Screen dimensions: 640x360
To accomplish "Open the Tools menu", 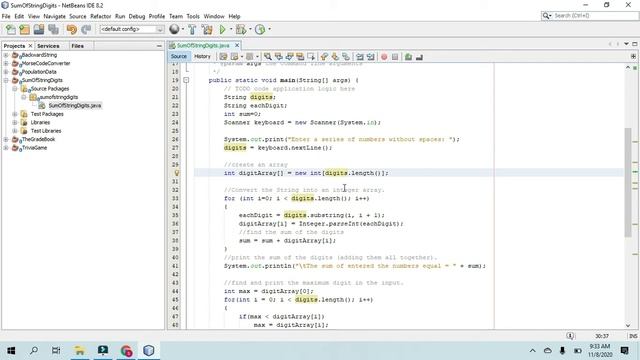I will tap(193, 16).
